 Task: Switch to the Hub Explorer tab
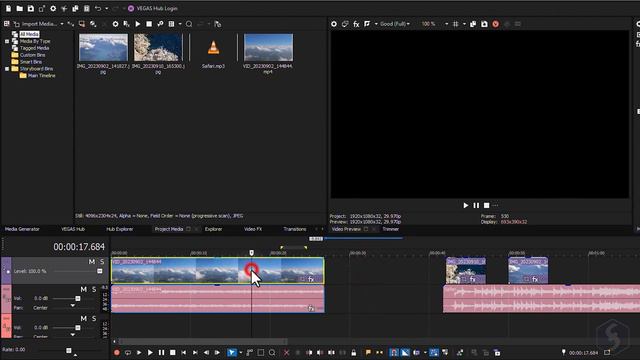click(120, 229)
